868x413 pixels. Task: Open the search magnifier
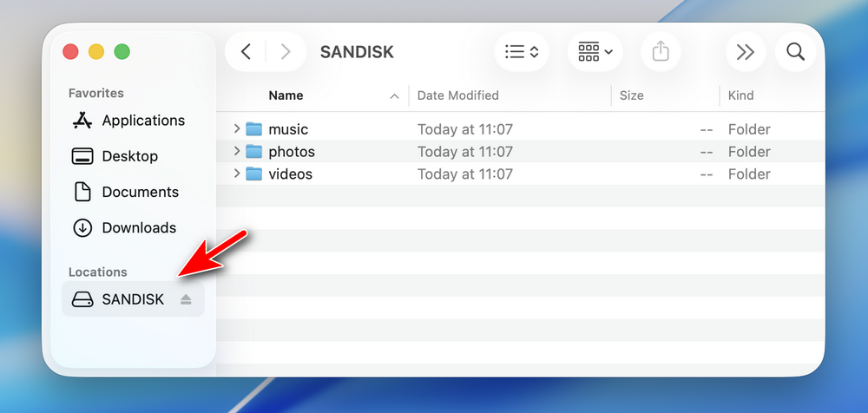point(795,52)
